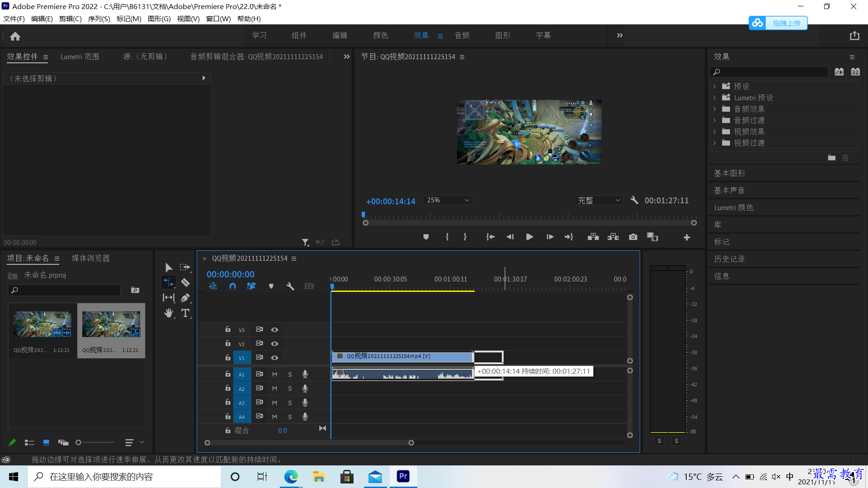The height and width of the screenshot is (488, 868).
Task: Show more workspaces double chevron
Action: coord(620,35)
